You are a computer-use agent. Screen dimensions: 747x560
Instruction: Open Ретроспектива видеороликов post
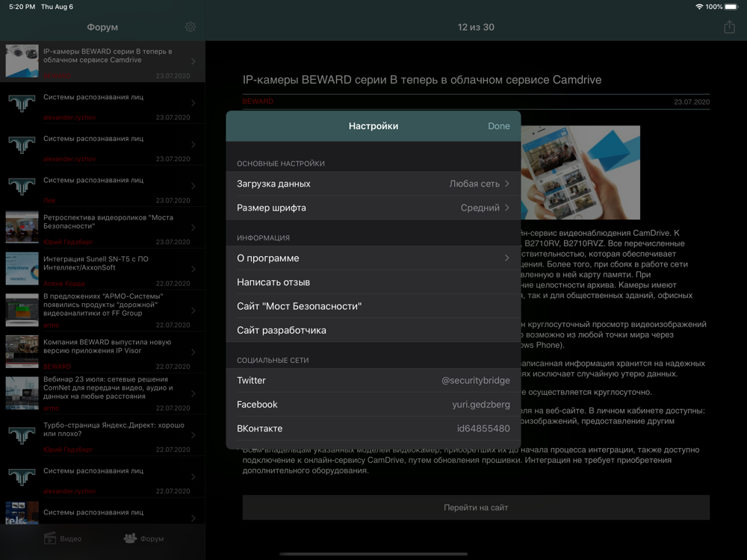[x=102, y=228]
